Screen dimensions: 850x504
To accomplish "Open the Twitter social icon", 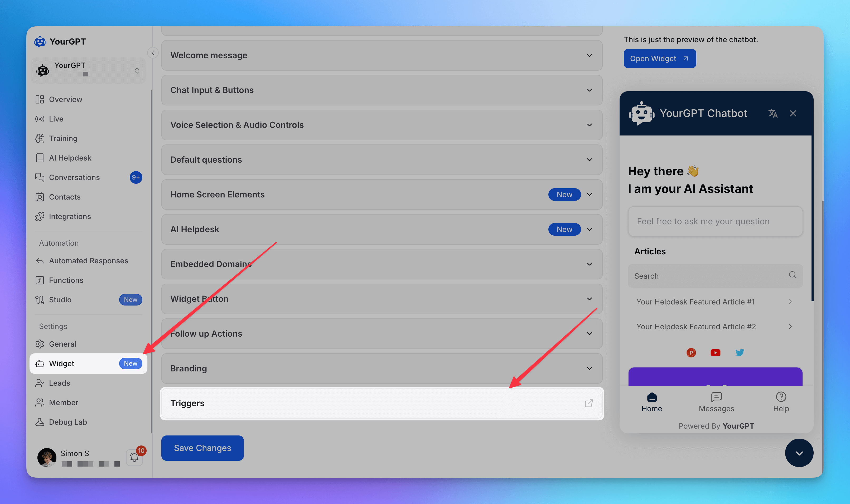I will tap(740, 352).
